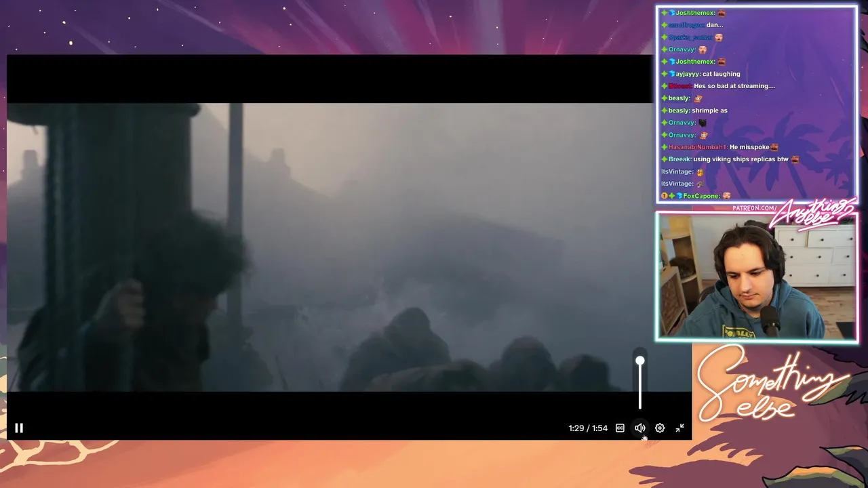The width and height of the screenshot is (868, 488).
Task: Click the streamer webcam feed
Action: pos(756,278)
